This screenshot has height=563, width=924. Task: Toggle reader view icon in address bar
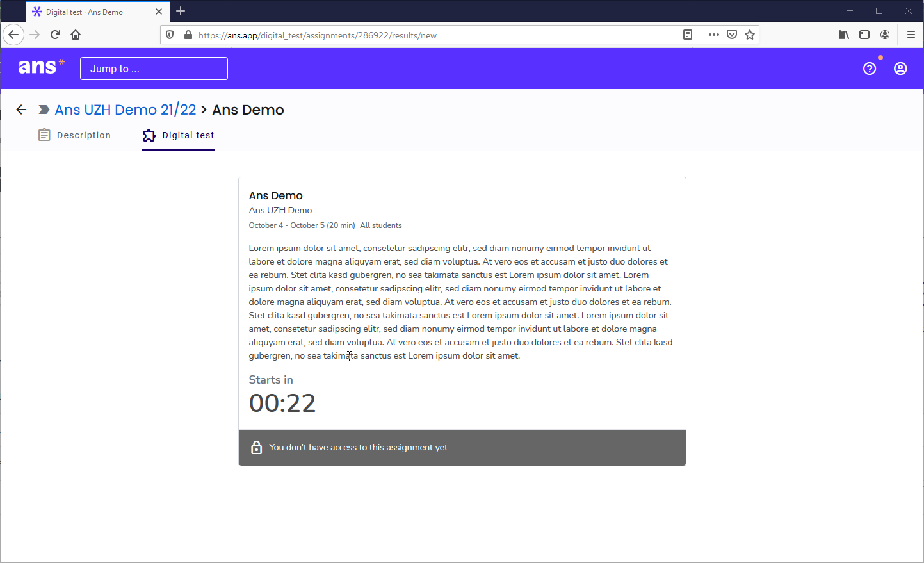pos(688,35)
